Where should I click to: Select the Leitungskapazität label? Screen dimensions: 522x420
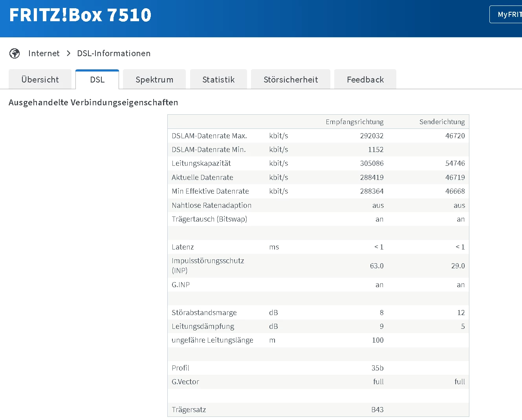[201, 163]
